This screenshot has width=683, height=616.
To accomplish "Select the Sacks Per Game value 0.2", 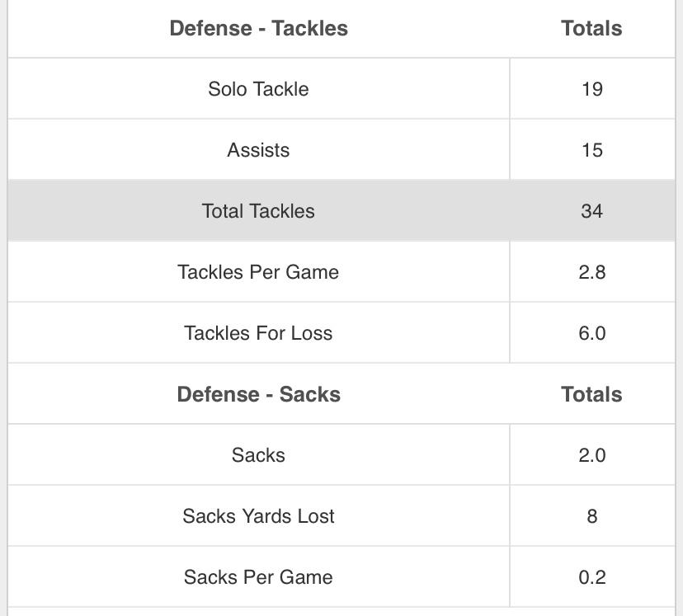I will (x=591, y=577).
